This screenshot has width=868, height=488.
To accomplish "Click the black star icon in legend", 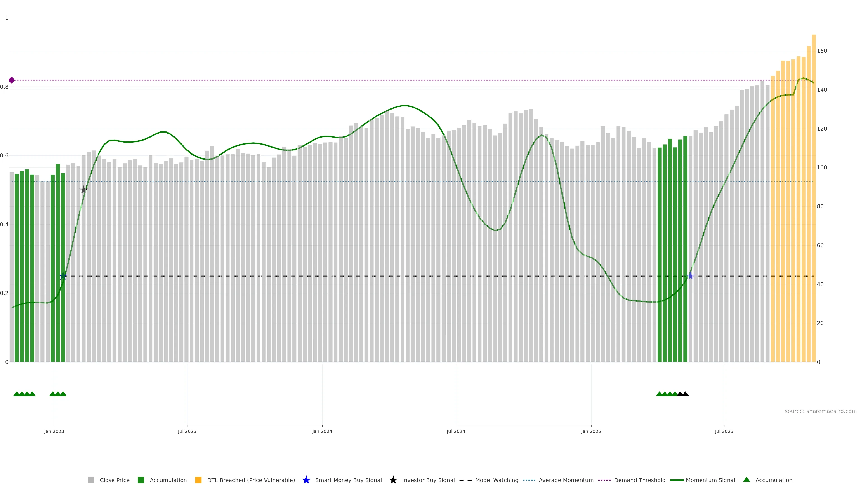I will (393, 480).
